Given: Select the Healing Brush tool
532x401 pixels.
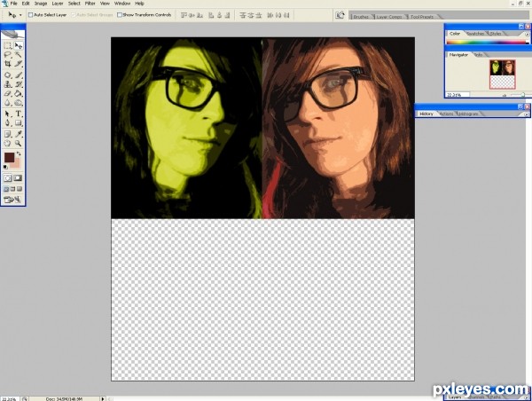Looking at the screenshot, I should tap(8, 75).
